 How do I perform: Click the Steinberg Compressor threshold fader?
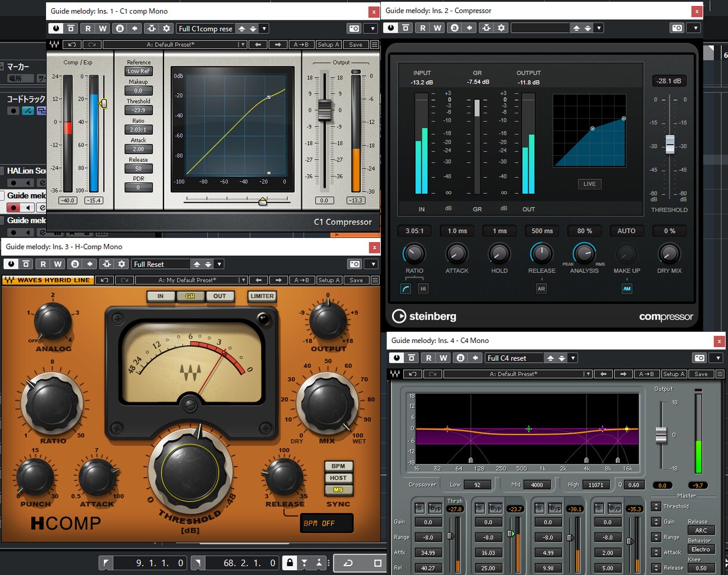click(670, 144)
